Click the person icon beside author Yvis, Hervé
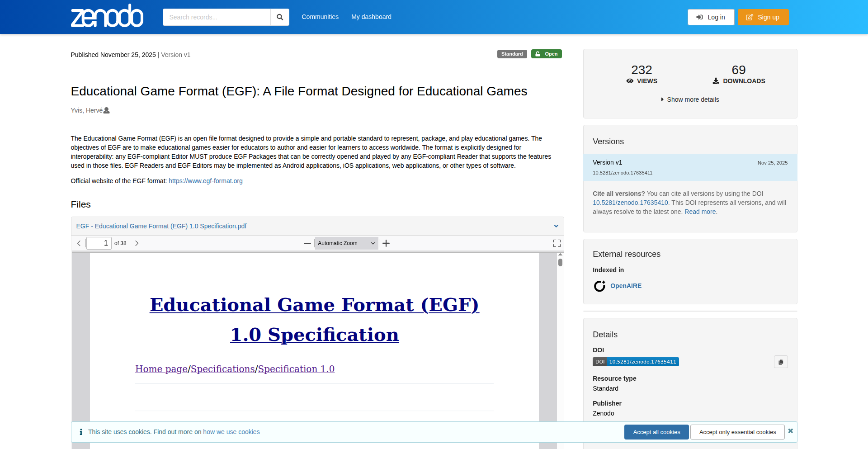Screen dimensions: 868x449 point(106,110)
